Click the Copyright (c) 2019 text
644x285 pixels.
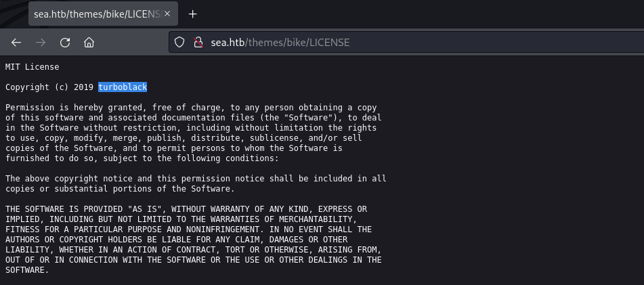point(49,87)
